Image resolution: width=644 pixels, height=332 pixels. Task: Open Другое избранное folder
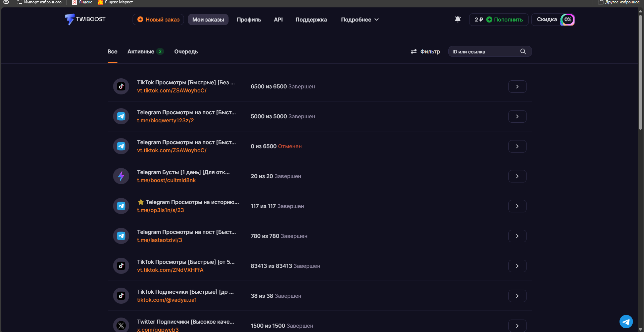coord(619,2)
